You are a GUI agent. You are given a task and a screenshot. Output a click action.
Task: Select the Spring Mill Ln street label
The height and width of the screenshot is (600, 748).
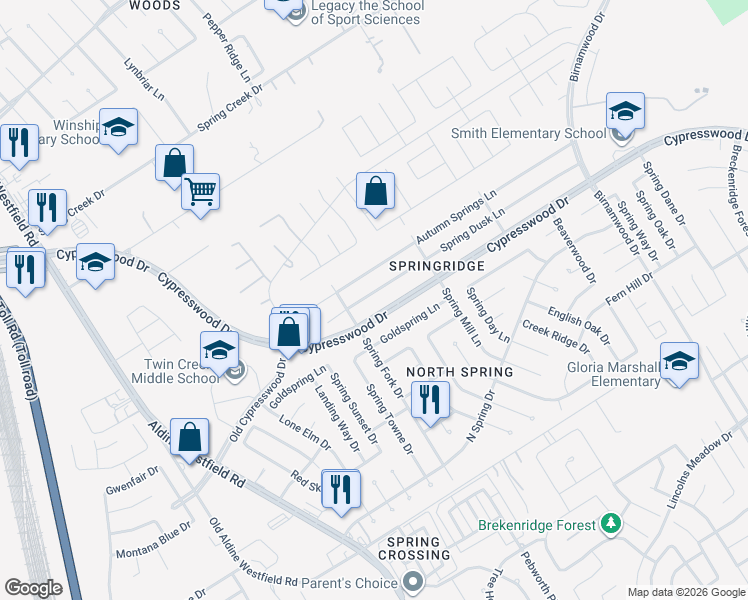click(x=462, y=317)
